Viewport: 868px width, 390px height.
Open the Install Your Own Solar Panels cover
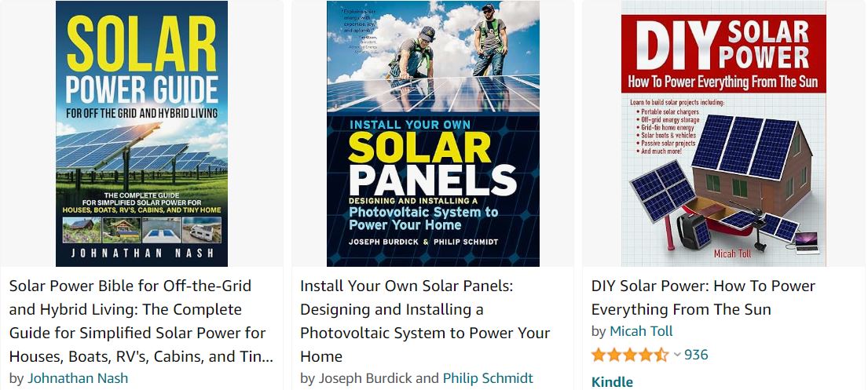pos(433,133)
